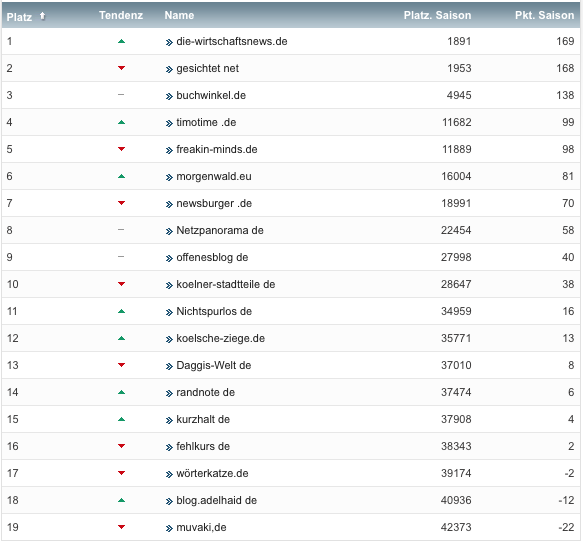Click double-chevron icon before morgenwald.eu
Screen dimensions: 583x543
tap(169, 178)
